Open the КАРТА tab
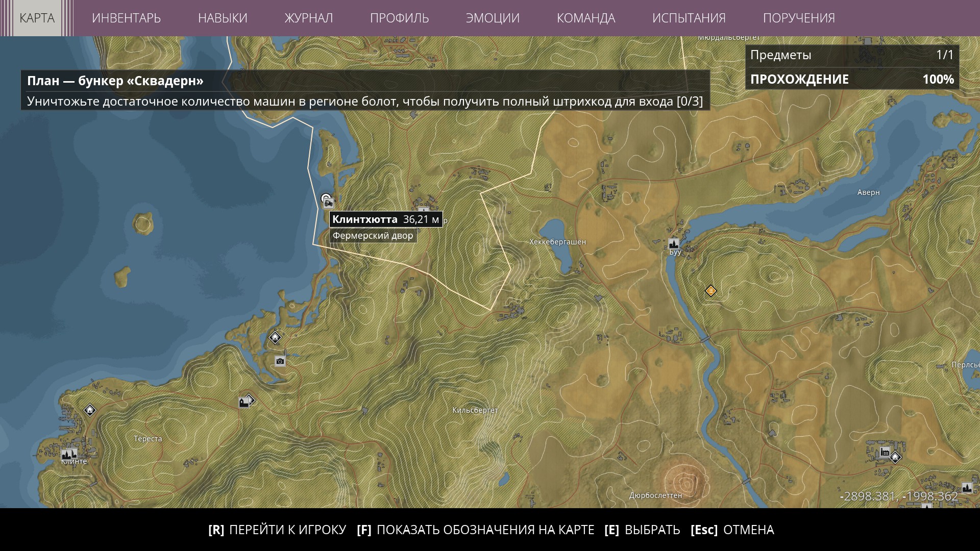This screenshot has width=980, height=551. click(x=37, y=18)
